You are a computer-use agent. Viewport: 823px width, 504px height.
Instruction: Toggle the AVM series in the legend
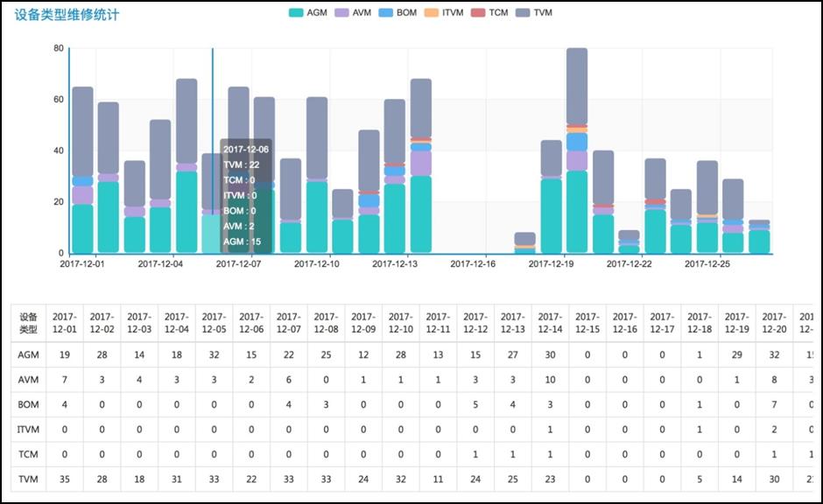coord(353,12)
